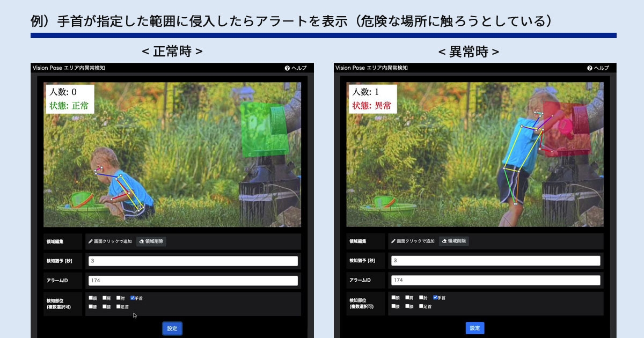
Task: Focus アラームID field in left panel
Action: (192, 280)
